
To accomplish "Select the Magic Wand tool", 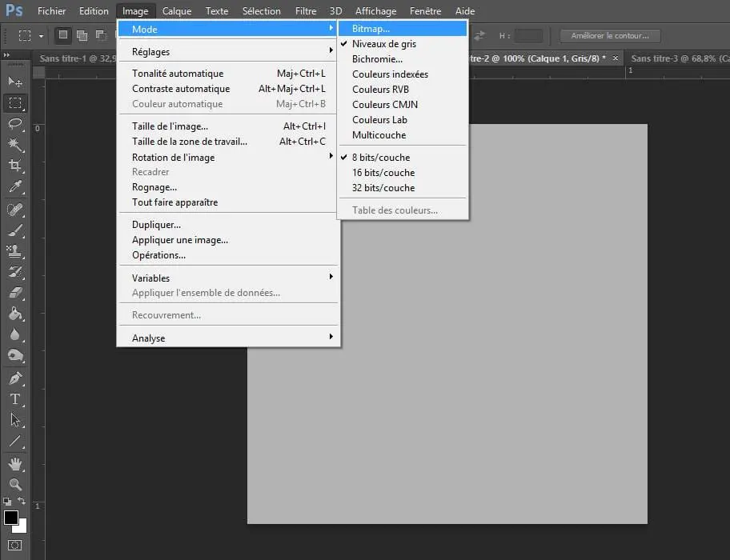I will (15, 144).
